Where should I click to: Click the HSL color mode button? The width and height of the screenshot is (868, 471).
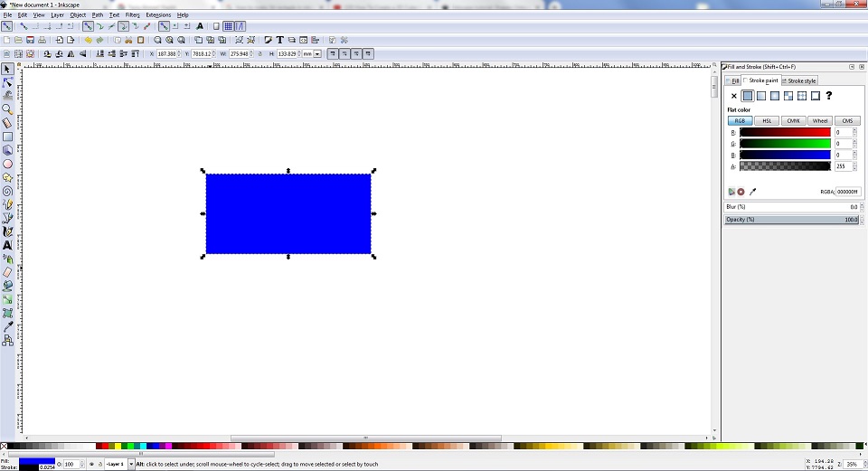click(767, 120)
